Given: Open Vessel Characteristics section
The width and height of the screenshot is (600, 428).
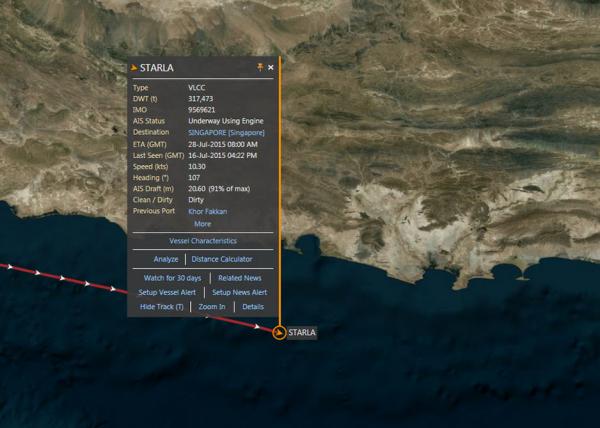Looking at the screenshot, I should pos(202,241).
